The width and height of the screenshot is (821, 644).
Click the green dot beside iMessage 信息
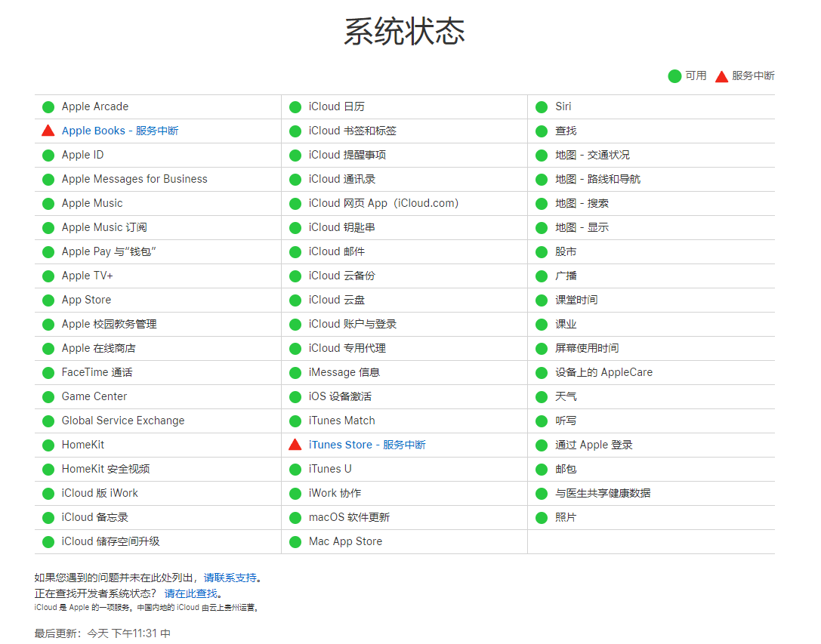tap(295, 373)
